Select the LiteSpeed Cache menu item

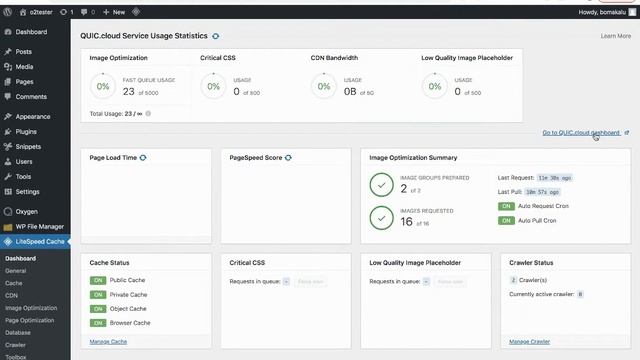coord(35,242)
